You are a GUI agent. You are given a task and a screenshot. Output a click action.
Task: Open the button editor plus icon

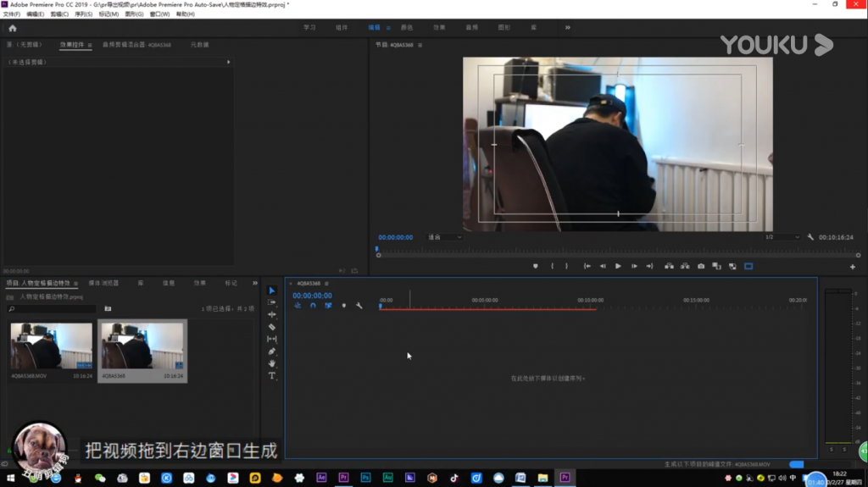point(853,267)
